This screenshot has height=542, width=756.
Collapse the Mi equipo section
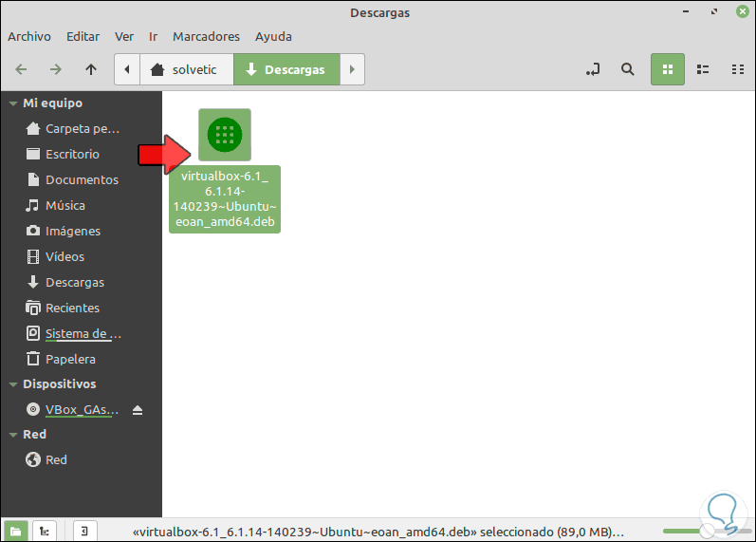13,103
